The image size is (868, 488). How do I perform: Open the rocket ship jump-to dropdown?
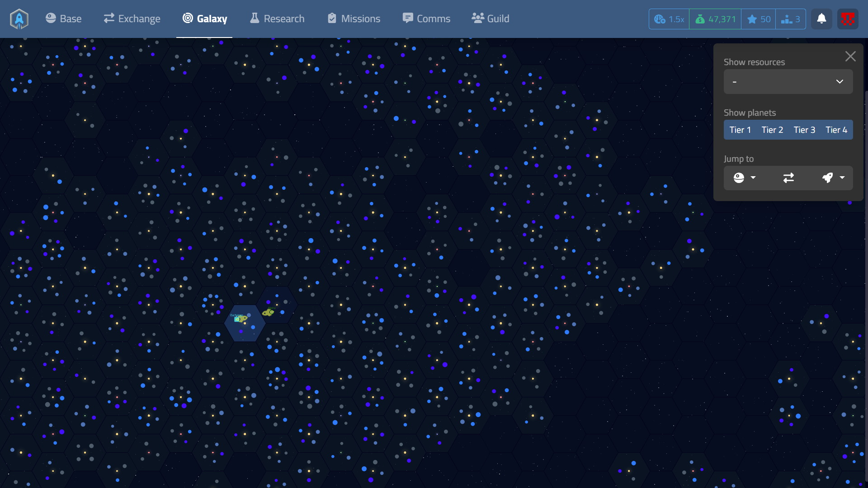[833, 178]
